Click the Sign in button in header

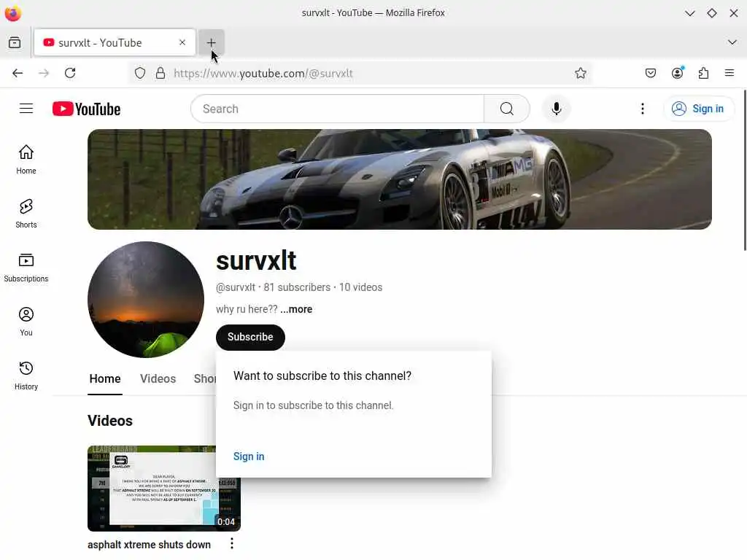pos(698,109)
